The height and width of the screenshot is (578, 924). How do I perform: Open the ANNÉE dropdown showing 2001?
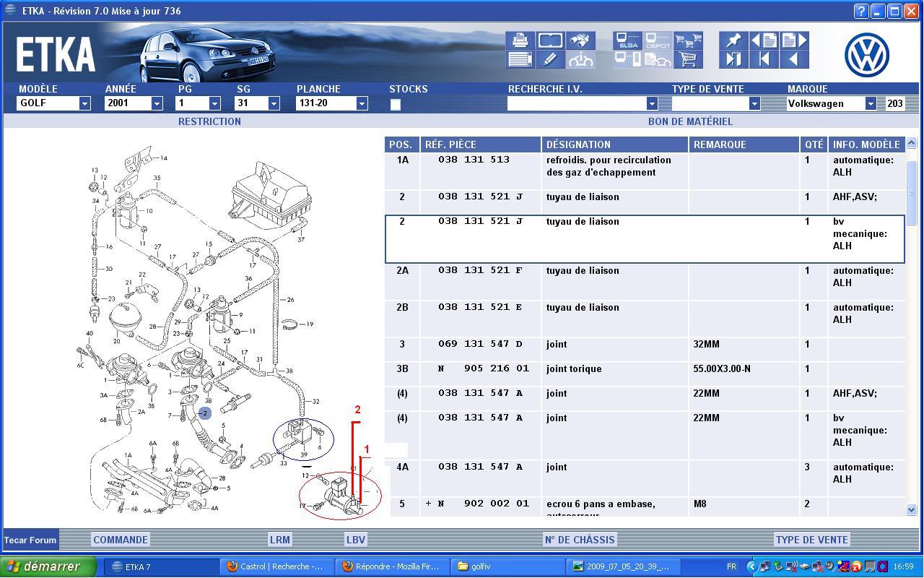tap(157, 103)
